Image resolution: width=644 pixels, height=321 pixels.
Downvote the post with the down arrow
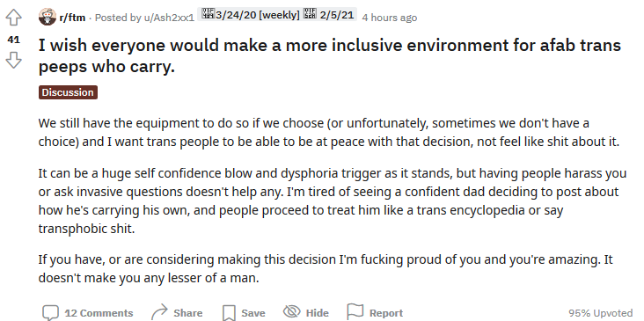pyautogui.click(x=13, y=61)
